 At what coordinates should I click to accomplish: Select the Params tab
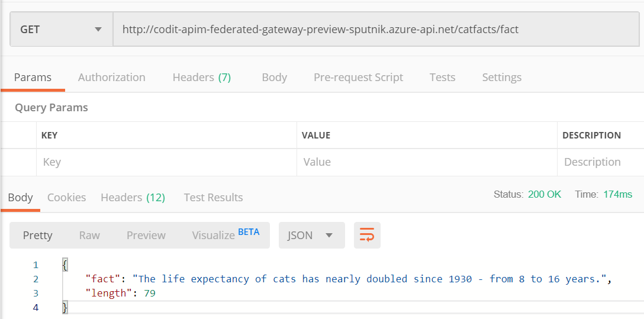[33, 78]
